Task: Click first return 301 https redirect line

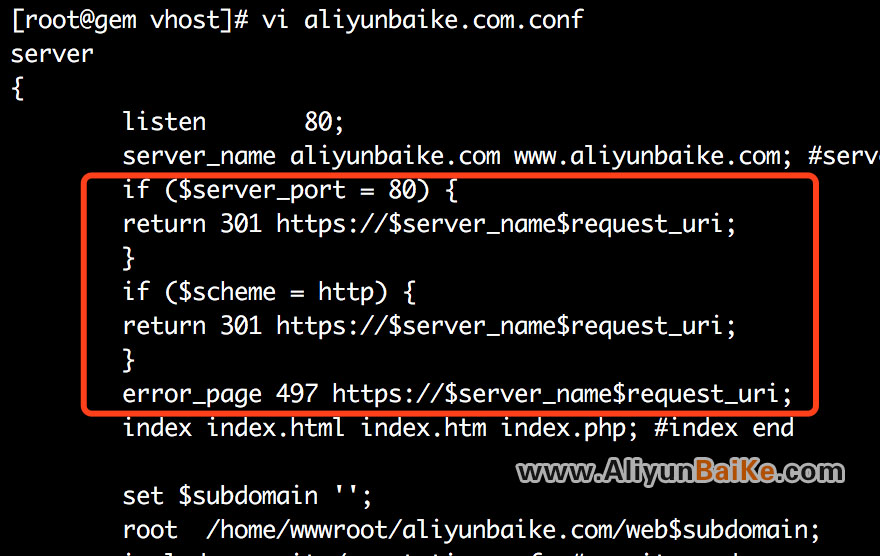Action: 429,224
